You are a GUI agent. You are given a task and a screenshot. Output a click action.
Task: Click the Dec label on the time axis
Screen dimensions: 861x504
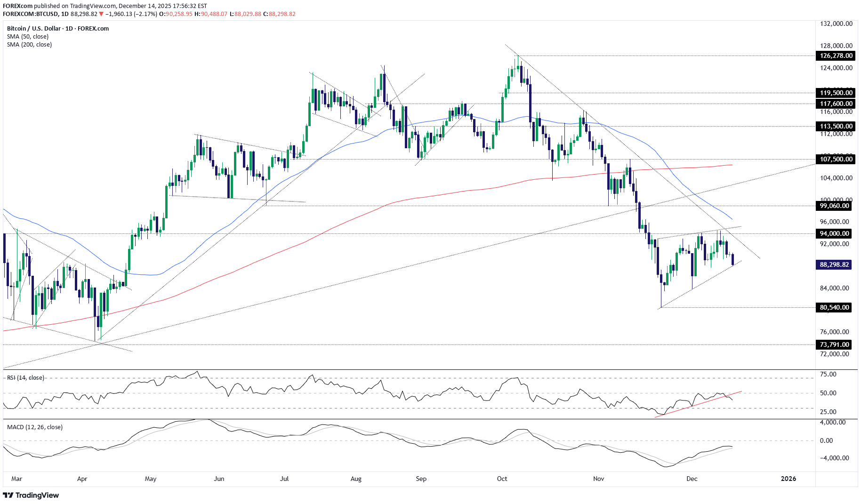pyautogui.click(x=692, y=478)
